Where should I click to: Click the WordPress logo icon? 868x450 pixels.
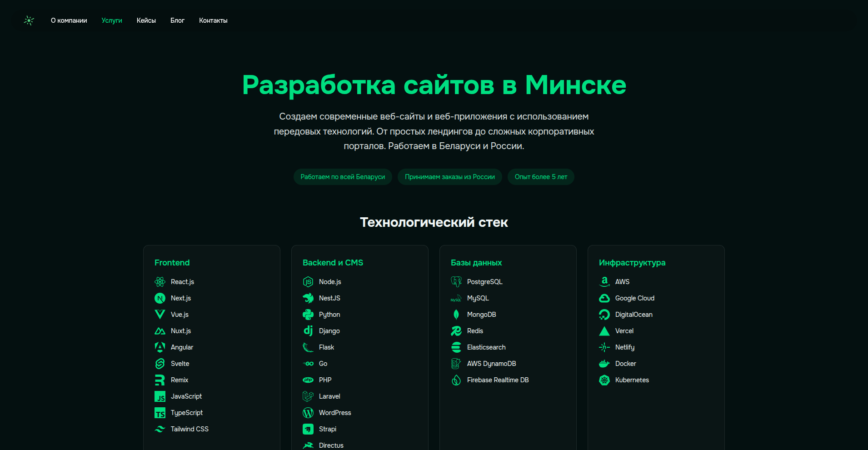click(308, 413)
